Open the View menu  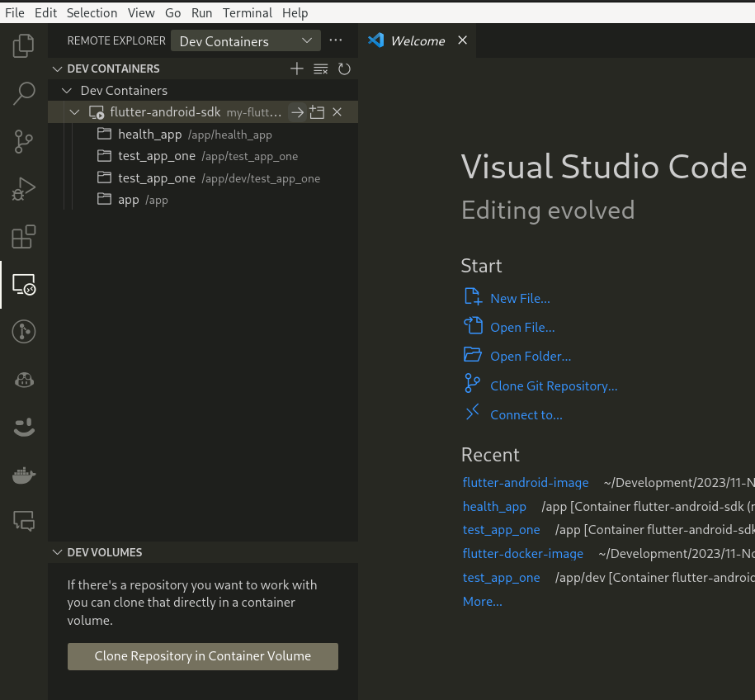coord(141,13)
